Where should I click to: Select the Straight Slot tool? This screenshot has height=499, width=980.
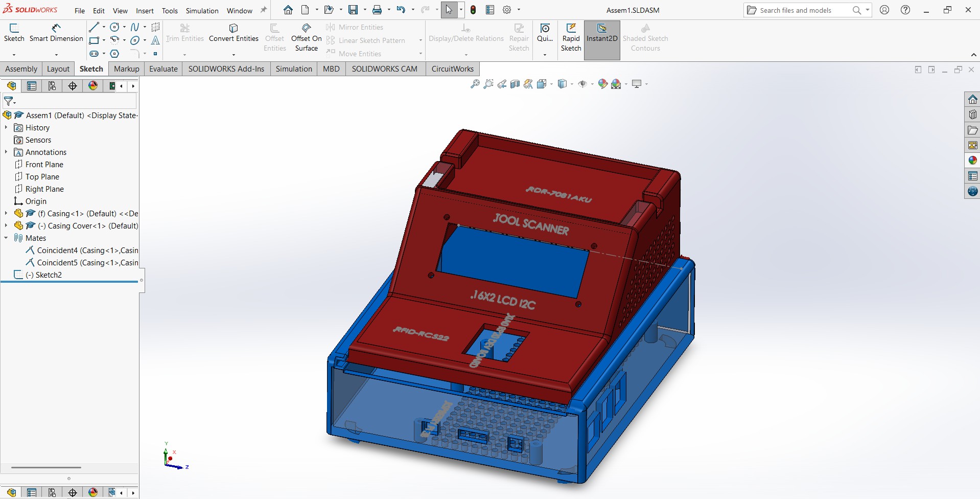94,54
